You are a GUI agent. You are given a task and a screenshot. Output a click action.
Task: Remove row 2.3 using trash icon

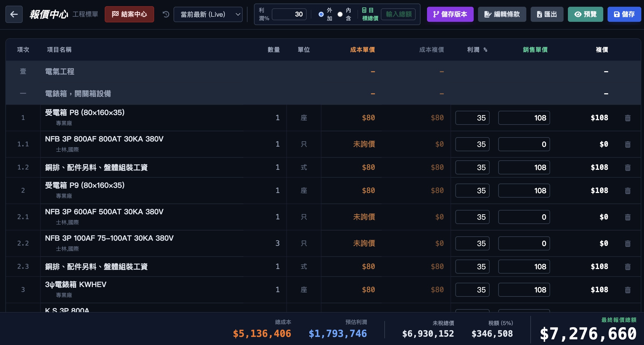(628, 267)
